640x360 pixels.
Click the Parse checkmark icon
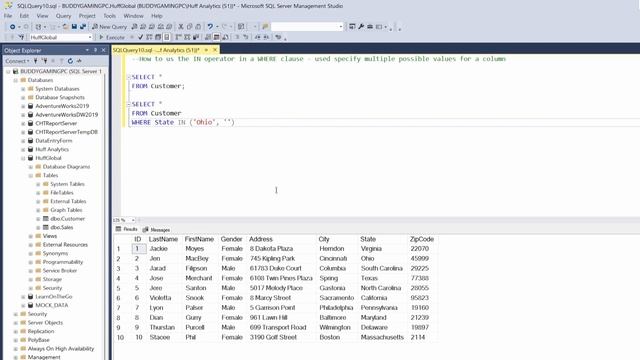[x=140, y=37]
